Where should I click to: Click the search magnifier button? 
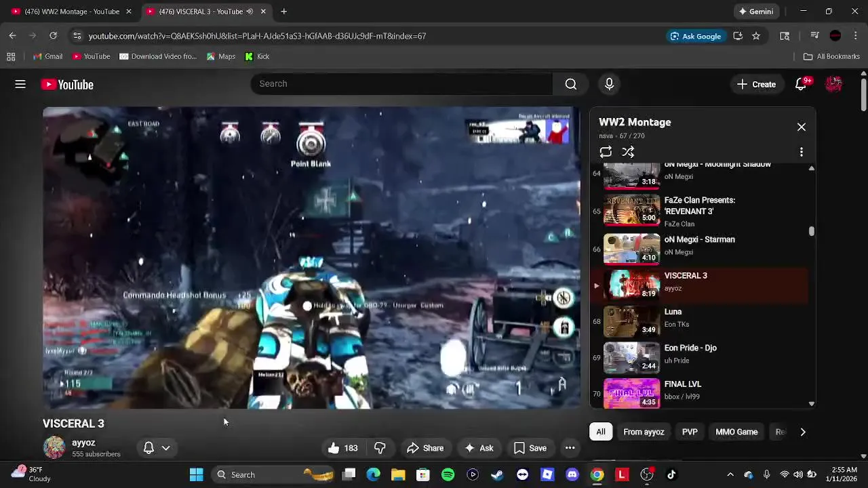click(570, 84)
